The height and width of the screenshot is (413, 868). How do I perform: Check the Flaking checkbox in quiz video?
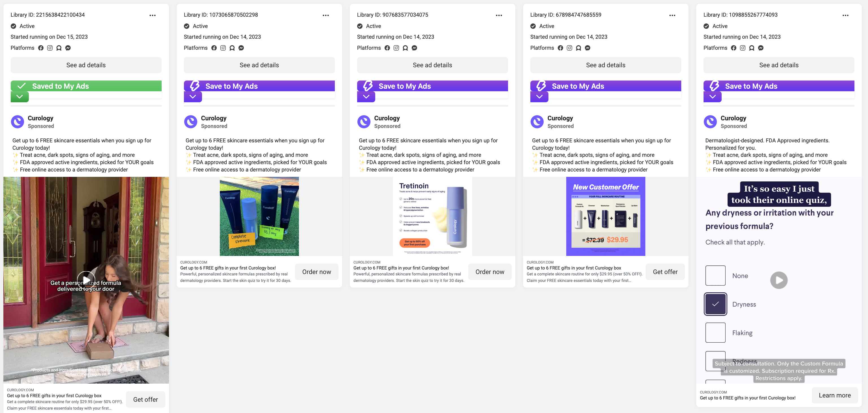(715, 332)
